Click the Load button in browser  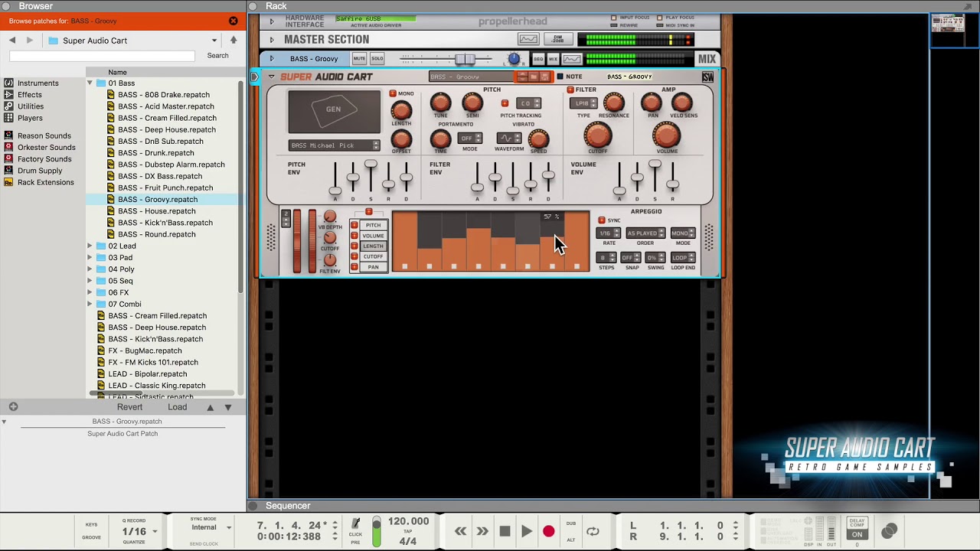[x=178, y=407]
